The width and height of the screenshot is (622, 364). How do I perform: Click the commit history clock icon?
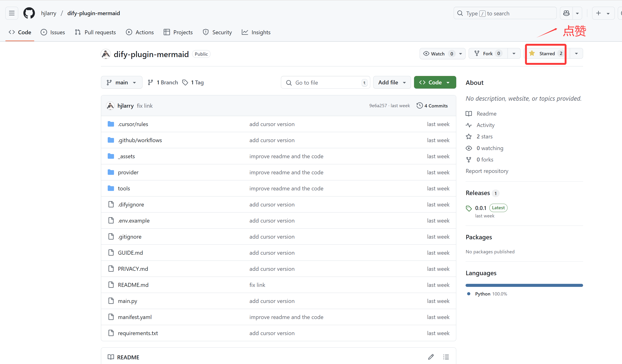[419, 105]
